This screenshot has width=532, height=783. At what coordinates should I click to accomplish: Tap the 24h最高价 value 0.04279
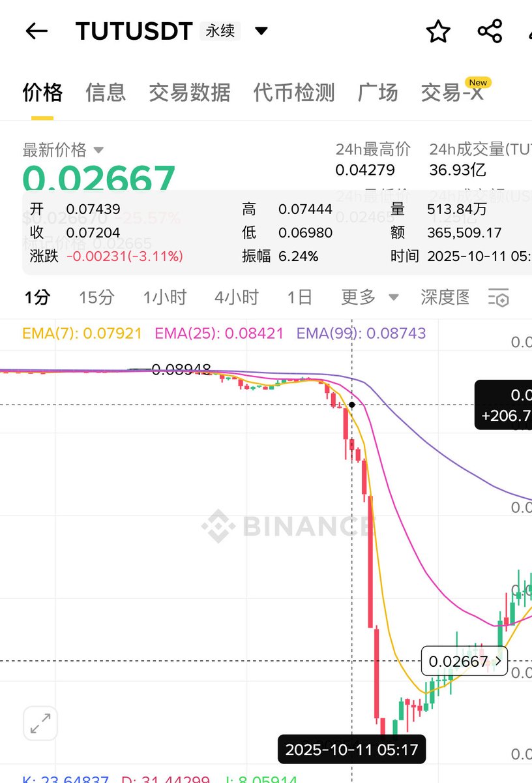point(365,170)
